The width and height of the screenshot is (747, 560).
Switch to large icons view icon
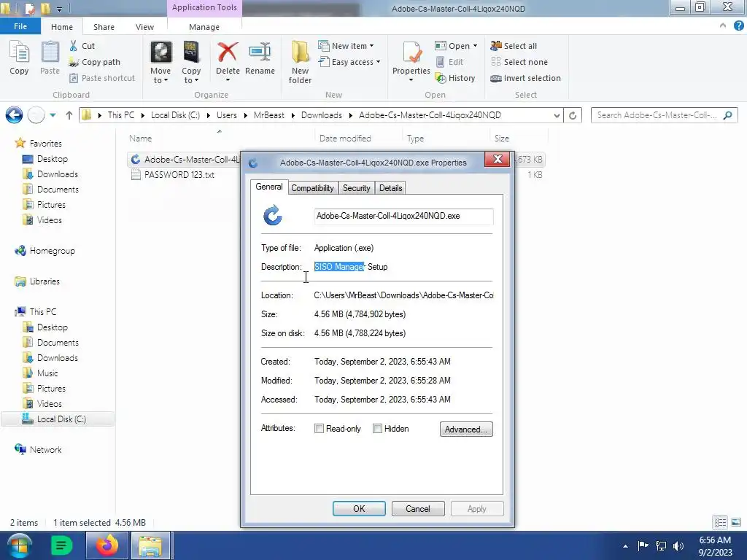(736, 522)
